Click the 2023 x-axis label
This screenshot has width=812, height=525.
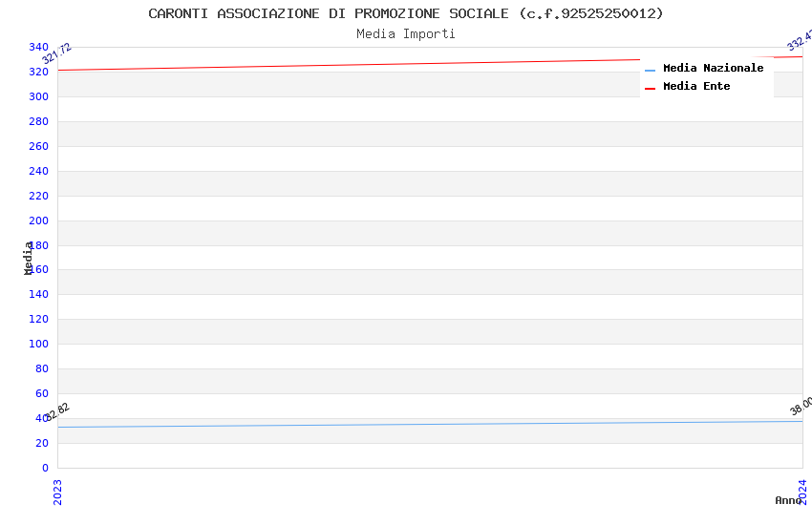(57, 492)
